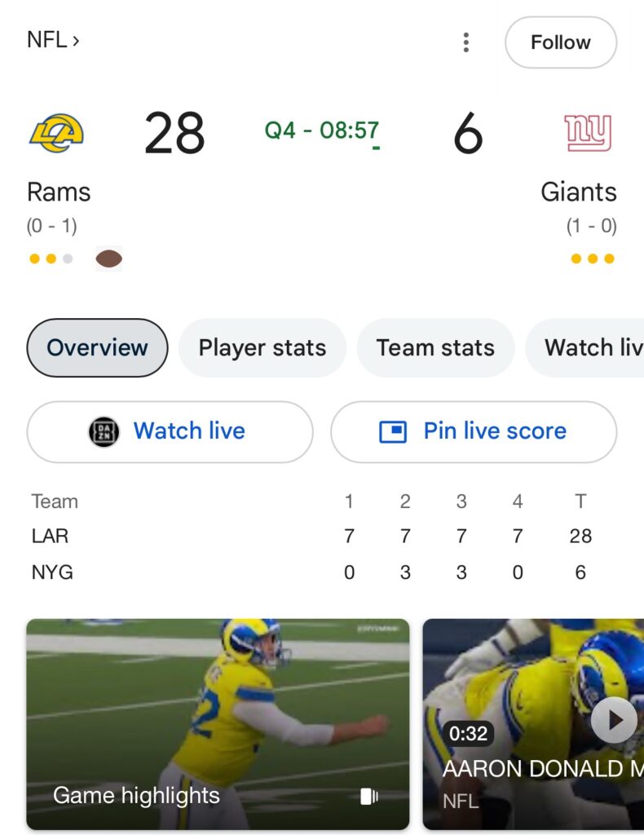The width and height of the screenshot is (644, 835).
Task: Switch to Player stats tab
Action: [x=262, y=347]
